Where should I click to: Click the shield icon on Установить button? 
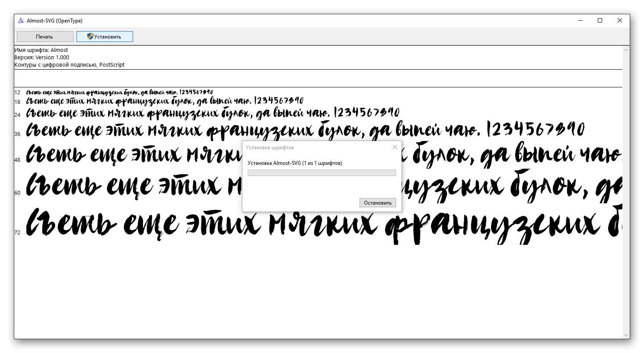pos(90,36)
